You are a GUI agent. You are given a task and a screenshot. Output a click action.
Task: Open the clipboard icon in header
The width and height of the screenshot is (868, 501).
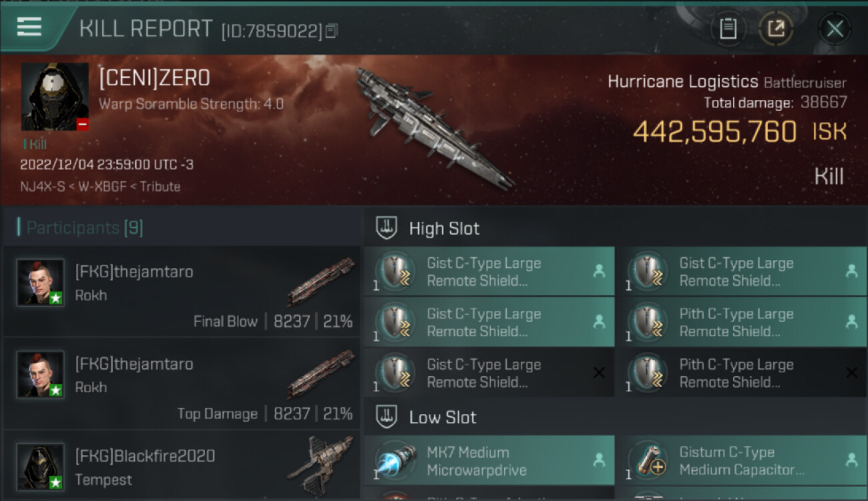728,29
